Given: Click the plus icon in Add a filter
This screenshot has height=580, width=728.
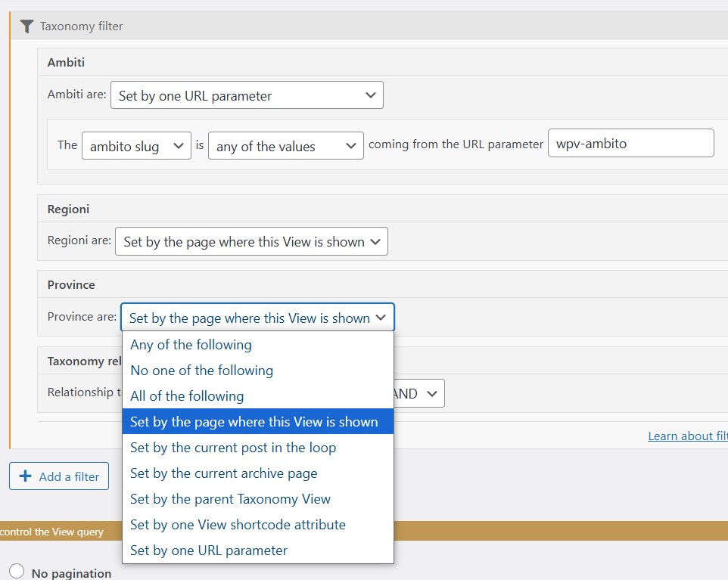Looking at the screenshot, I should pyautogui.click(x=26, y=476).
